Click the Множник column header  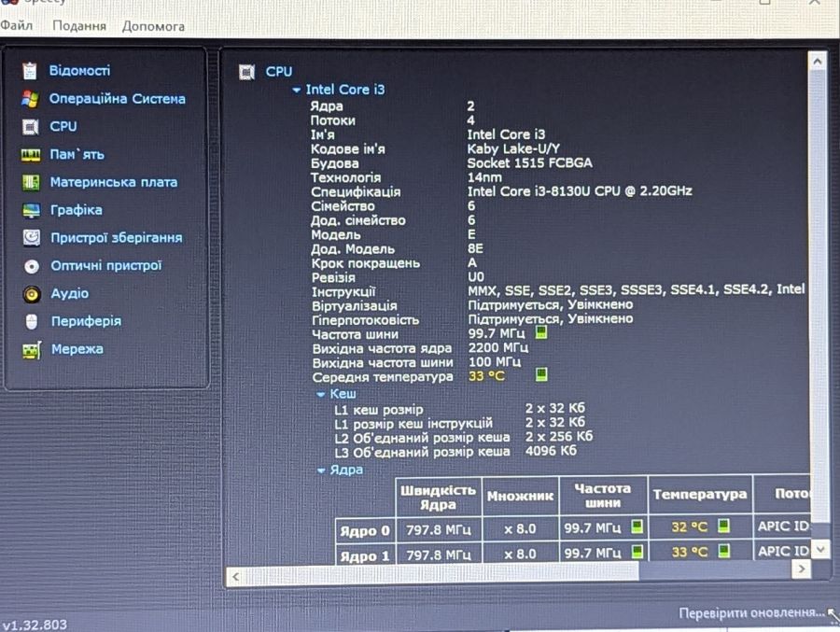(520, 497)
